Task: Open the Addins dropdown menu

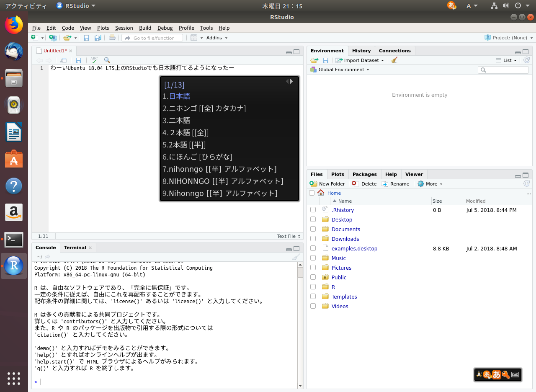Action: tap(217, 38)
